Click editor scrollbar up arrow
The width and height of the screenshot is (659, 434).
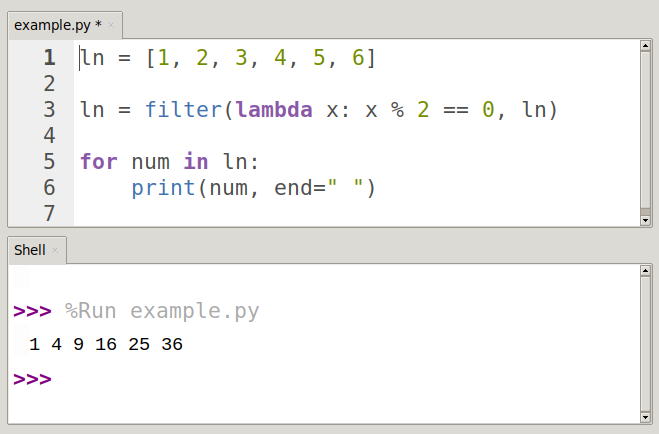[646, 46]
